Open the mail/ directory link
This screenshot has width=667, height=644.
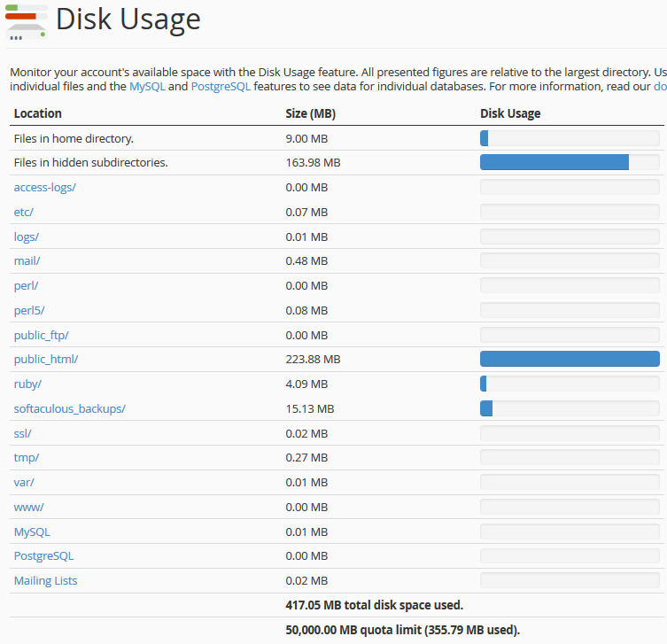(27, 260)
